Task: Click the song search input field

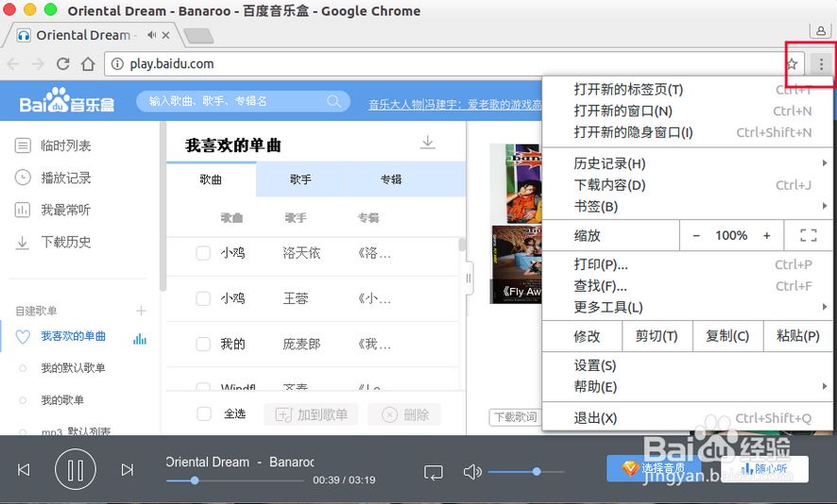Action: [x=235, y=101]
